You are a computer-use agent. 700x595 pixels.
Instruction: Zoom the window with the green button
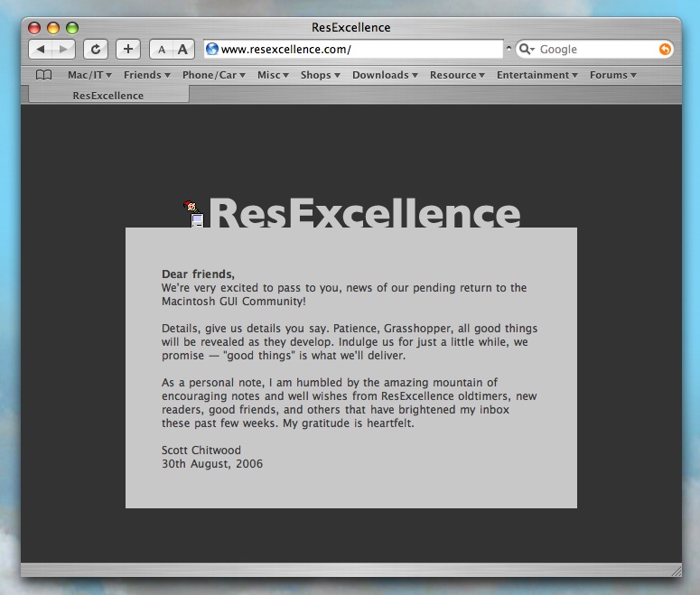coord(72,28)
